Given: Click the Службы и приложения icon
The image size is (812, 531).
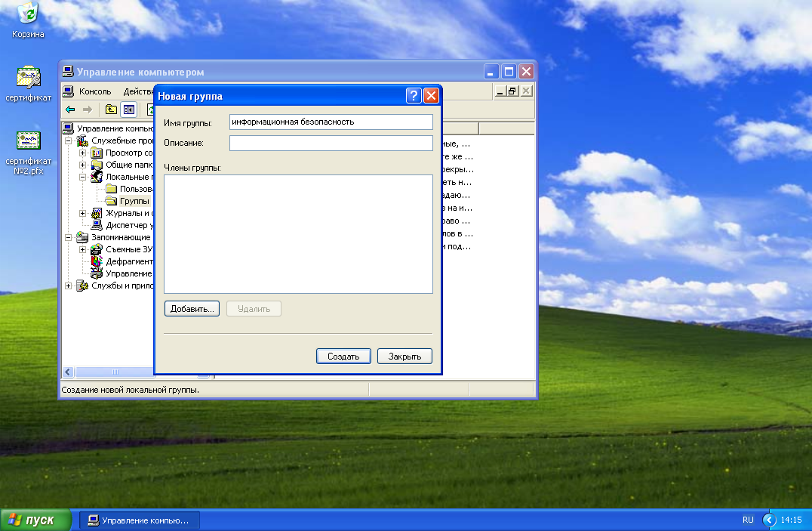Looking at the screenshot, I should pos(82,286).
